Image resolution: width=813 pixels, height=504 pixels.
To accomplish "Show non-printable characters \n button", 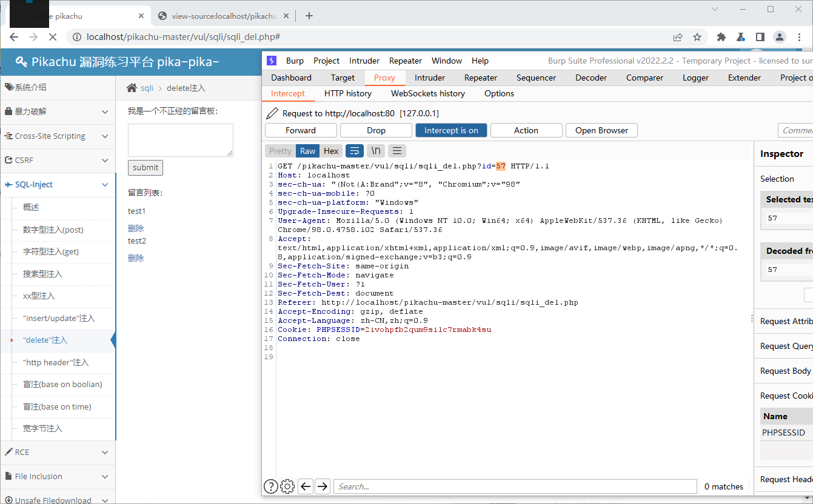I will pyautogui.click(x=376, y=151).
